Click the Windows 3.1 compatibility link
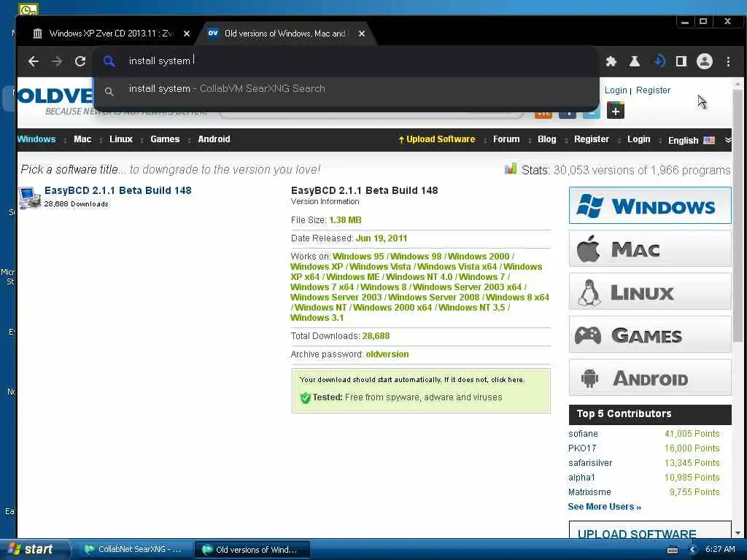 coord(317,318)
